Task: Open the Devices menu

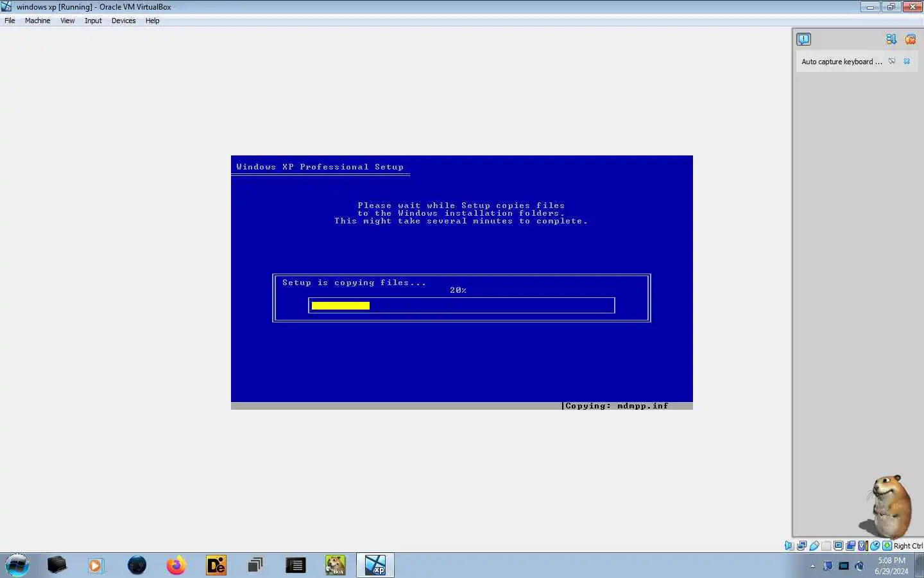Action: click(123, 21)
